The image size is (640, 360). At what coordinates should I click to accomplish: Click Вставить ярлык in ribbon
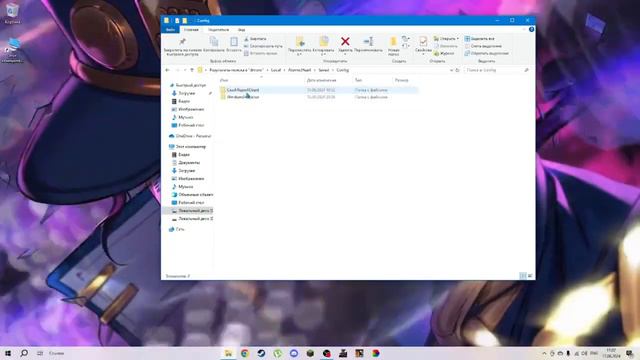(260, 53)
